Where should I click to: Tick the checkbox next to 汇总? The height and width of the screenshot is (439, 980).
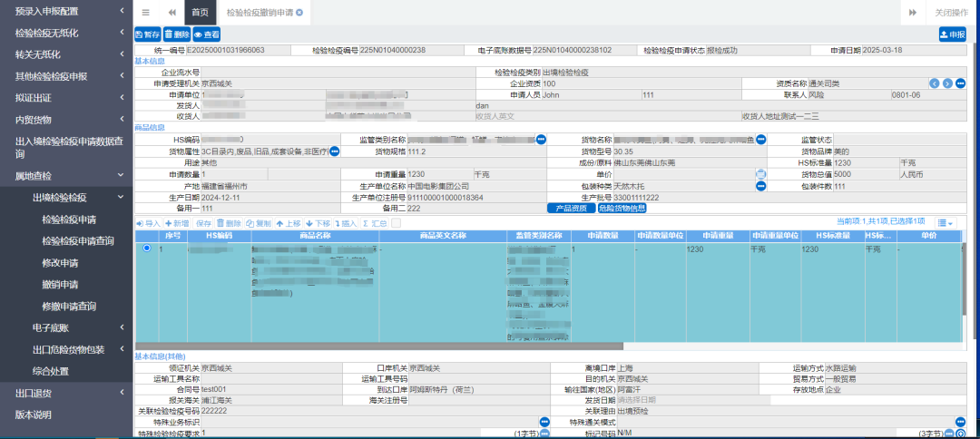[396, 223]
